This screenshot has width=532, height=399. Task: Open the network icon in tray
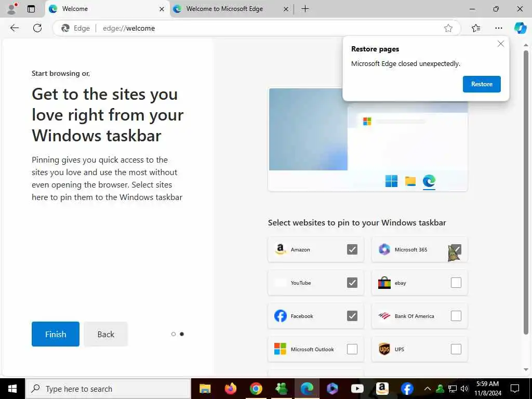click(x=453, y=389)
